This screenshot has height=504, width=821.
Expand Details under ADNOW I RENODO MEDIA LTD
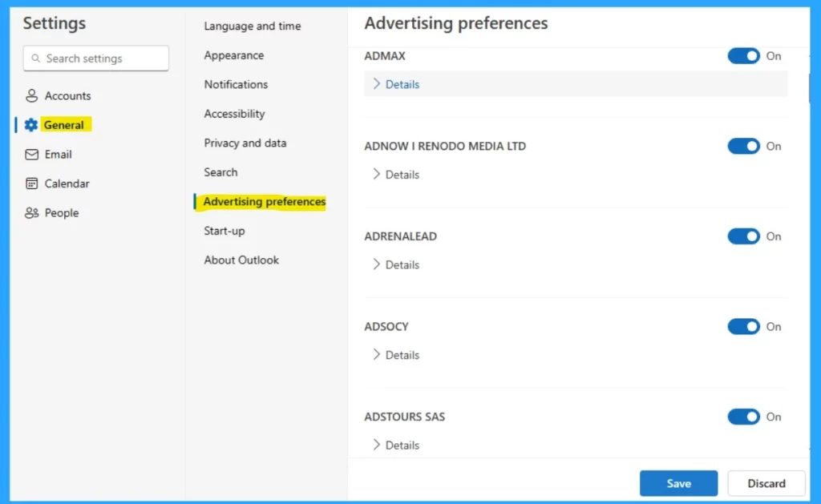[x=396, y=175]
